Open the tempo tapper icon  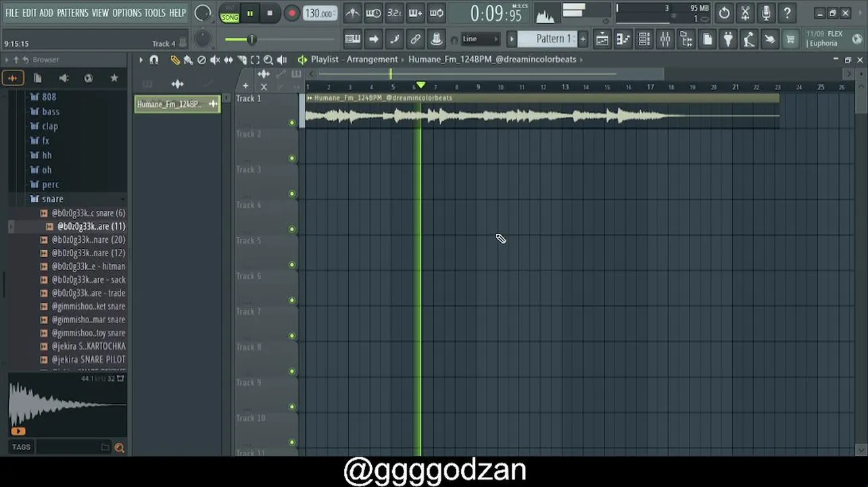pyautogui.click(x=749, y=39)
